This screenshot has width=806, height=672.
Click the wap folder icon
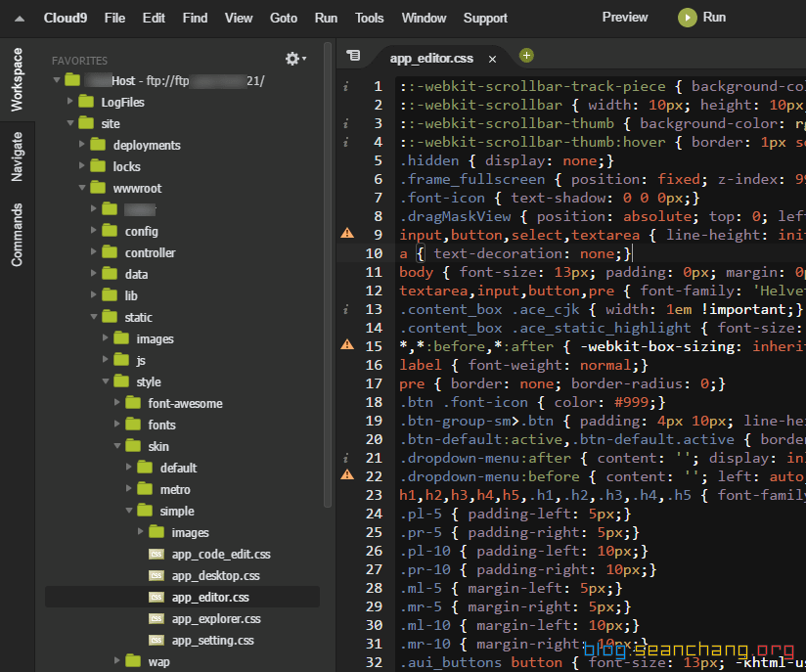click(x=133, y=660)
